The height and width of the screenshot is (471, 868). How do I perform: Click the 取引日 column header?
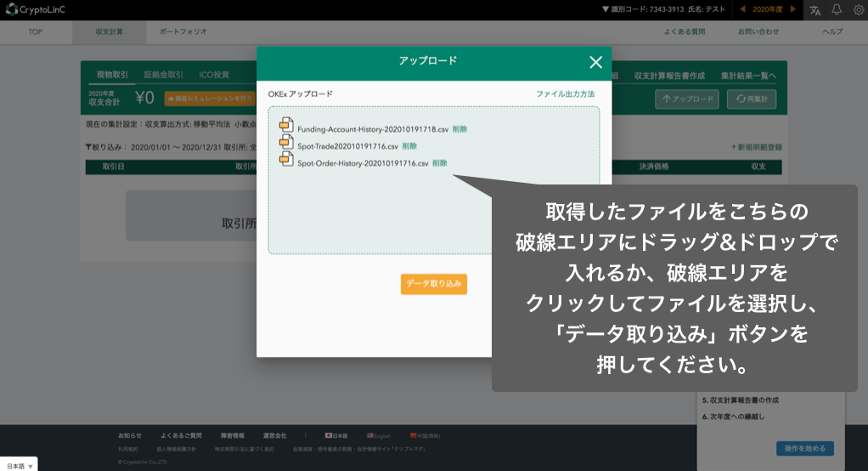click(114, 167)
